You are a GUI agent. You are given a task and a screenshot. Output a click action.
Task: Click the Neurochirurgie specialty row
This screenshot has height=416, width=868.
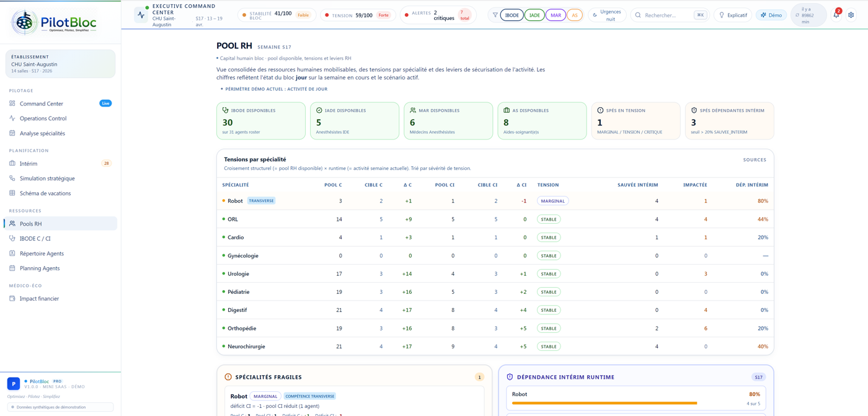pos(495,346)
